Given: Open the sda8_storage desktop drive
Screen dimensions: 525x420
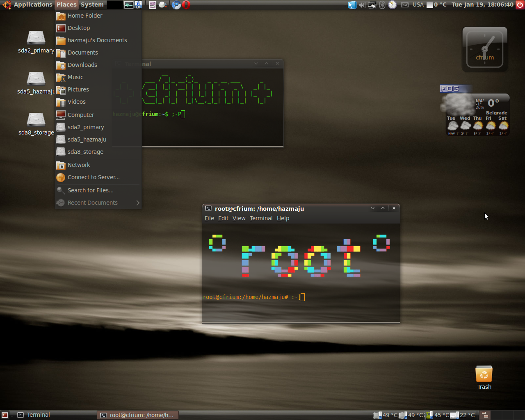Looking at the screenshot, I should 36,124.
